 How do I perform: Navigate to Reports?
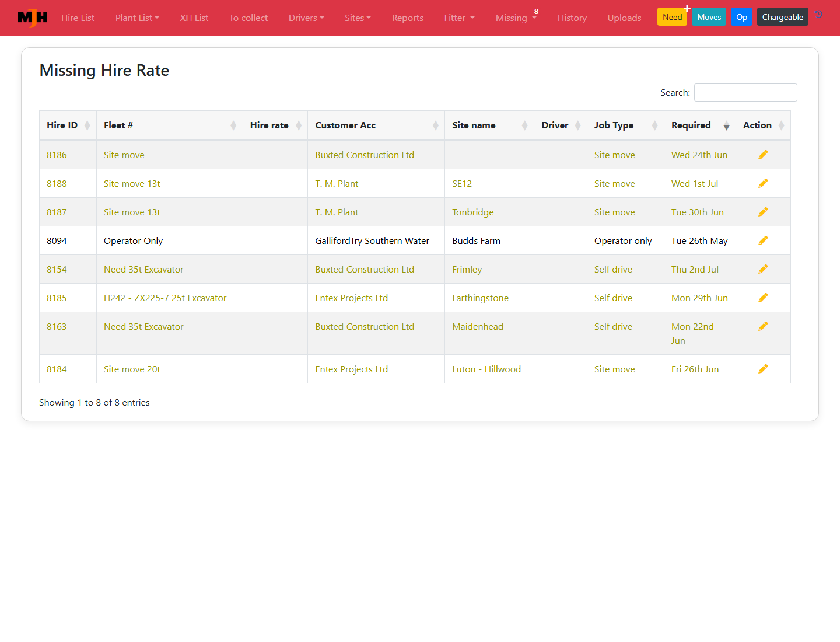tap(408, 18)
